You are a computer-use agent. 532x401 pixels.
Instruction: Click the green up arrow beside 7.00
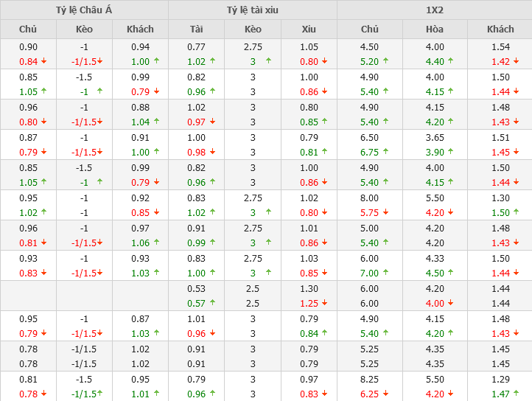point(387,273)
